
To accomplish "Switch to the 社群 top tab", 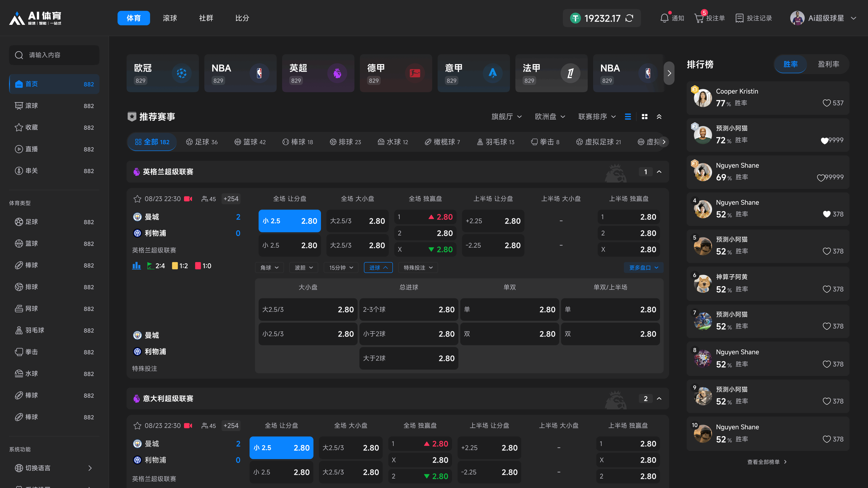I will (x=206, y=18).
